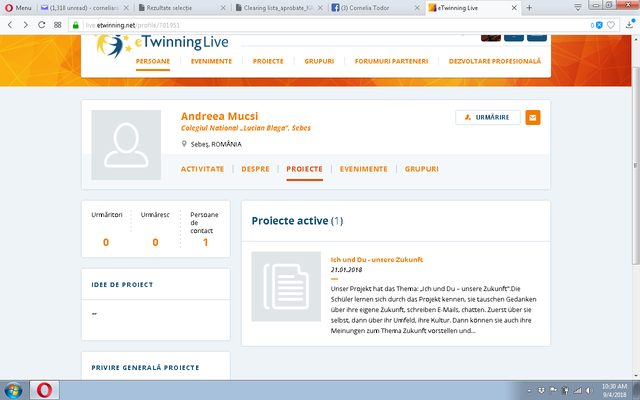The image size is (640, 400).
Task: Switch to the ACTIVITATE profile tab
Action: (202, 169)
